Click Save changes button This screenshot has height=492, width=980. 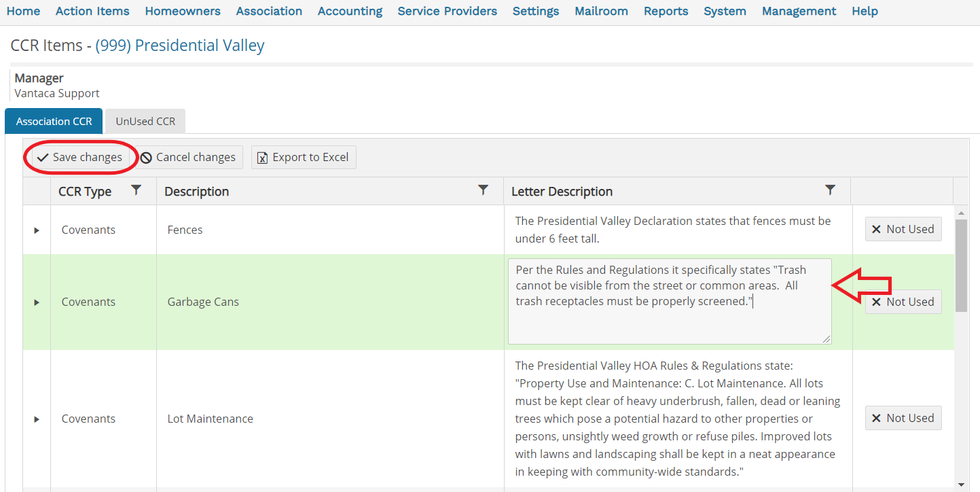click(80, 157)
